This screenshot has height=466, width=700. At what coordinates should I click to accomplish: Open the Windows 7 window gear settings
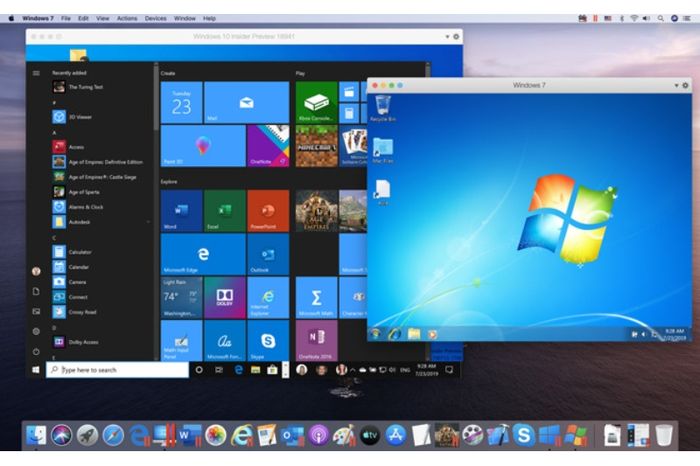click(x=685, y=85)
